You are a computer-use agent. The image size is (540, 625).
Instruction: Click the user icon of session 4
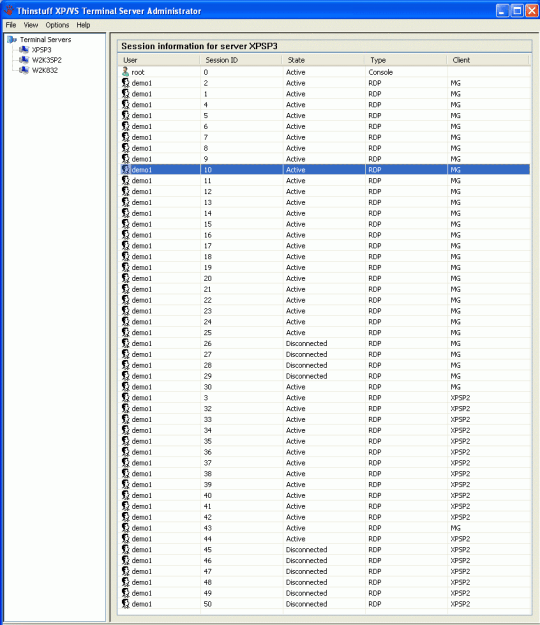[x=126, y=104]
